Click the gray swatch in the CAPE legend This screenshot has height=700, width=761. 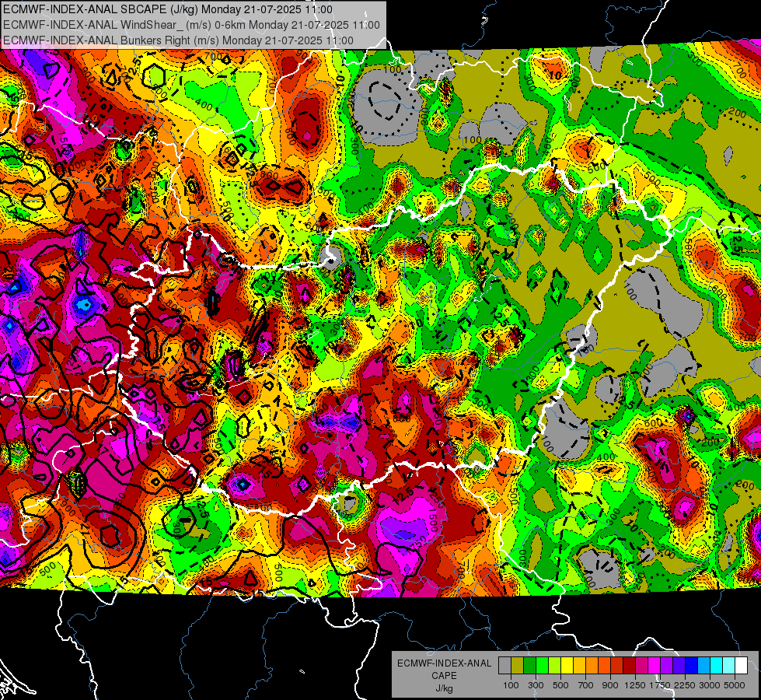coord(504,666)
